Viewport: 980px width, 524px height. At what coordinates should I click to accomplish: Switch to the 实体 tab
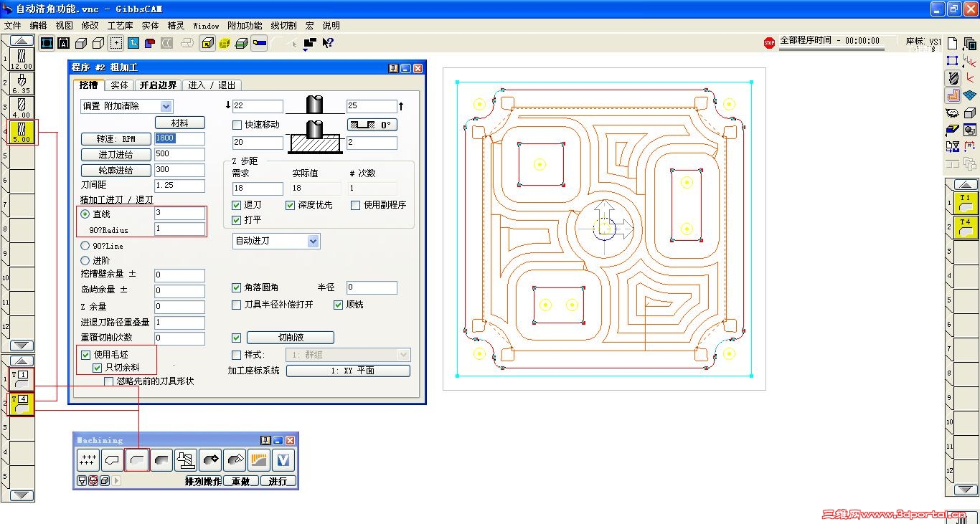(x=120, y=85)
